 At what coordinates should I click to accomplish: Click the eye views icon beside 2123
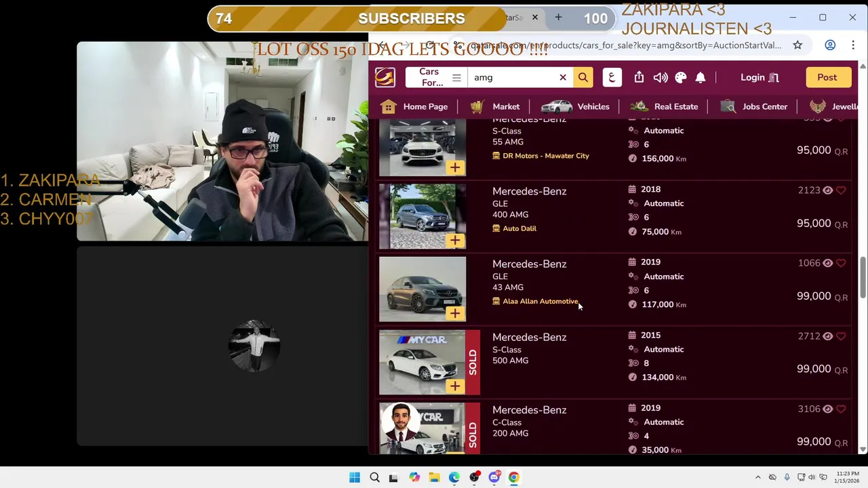tap(827, 190)
